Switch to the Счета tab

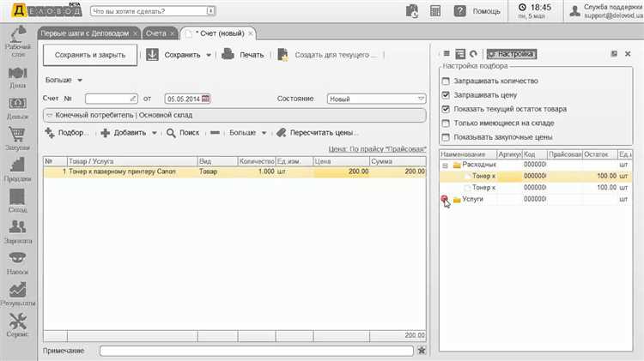pos(155,33)
